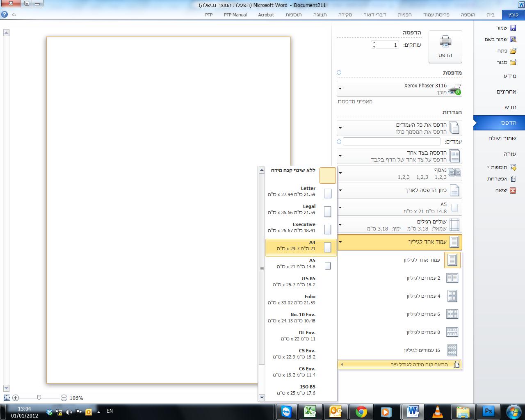Click Windows Start orb

click(x=513, y=411)
